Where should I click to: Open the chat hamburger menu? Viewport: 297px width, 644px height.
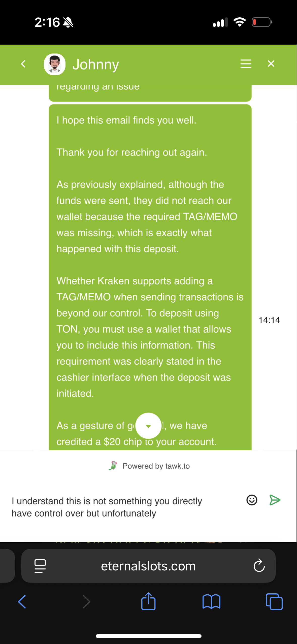[246, 64]
